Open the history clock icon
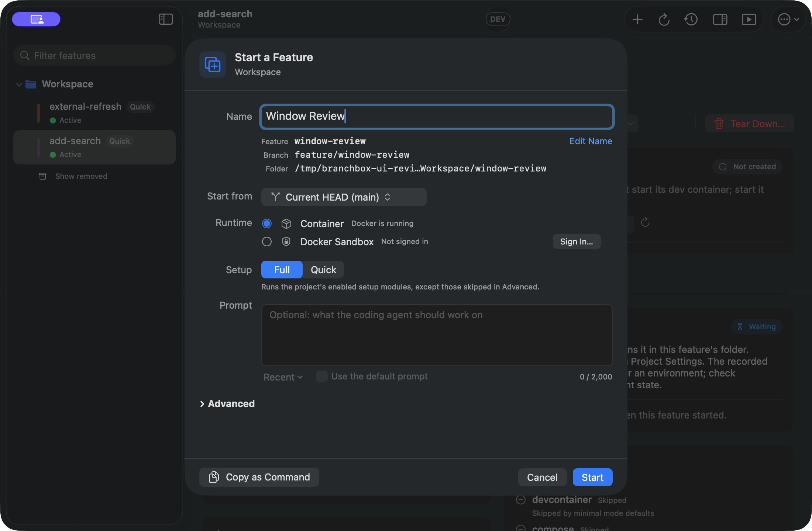 (x=691, y=19)
